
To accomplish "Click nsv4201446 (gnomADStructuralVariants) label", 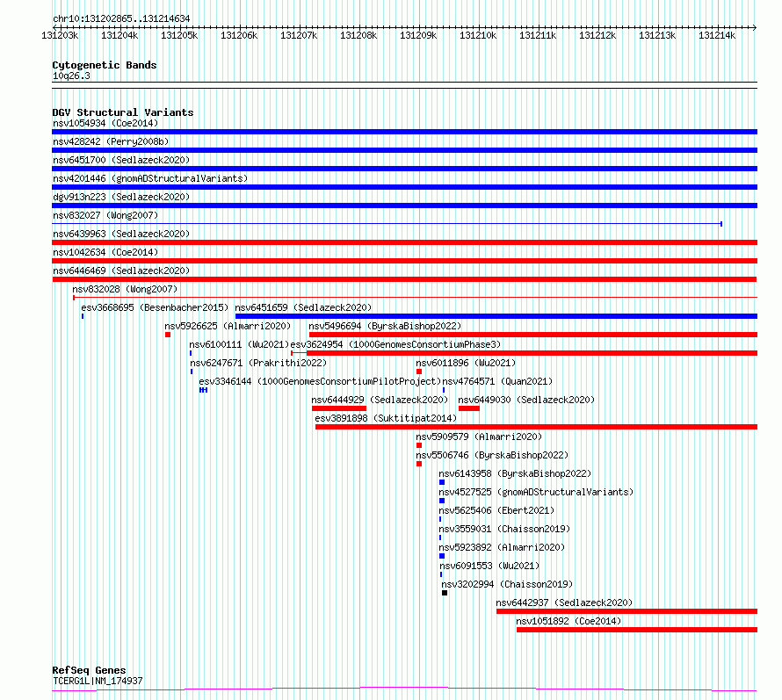I will (x=150, y=178).
